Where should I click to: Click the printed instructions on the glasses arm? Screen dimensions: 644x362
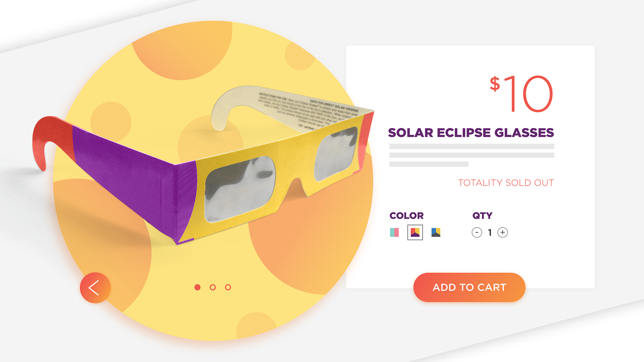click(308, 111)
